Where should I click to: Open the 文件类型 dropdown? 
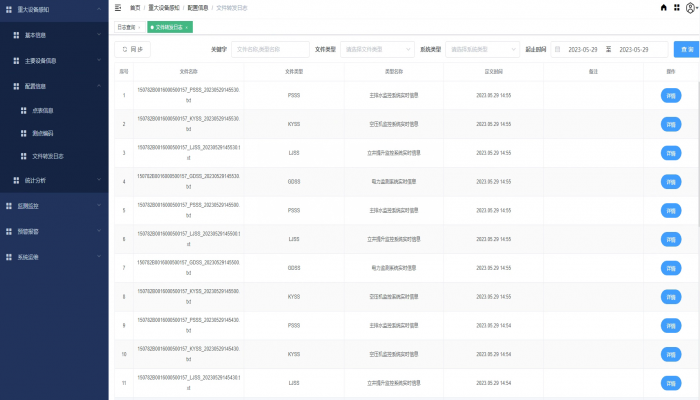click(x=376, y=49)
